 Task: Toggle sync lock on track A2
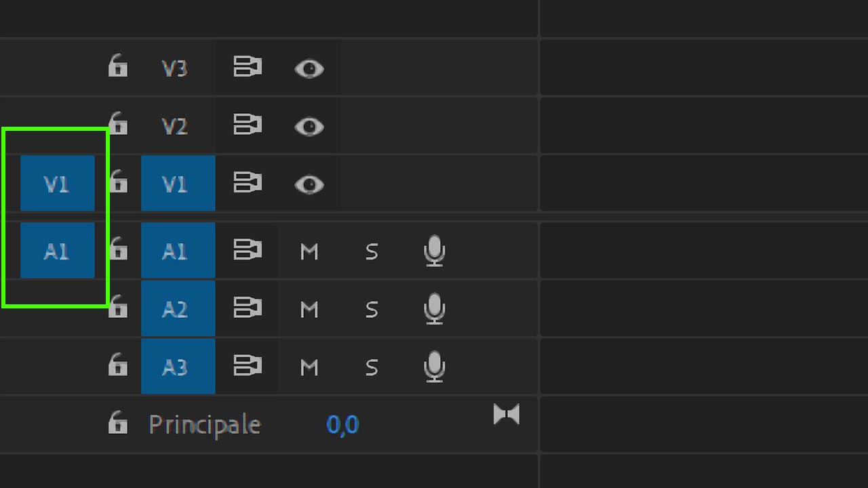[x=248, y=309]
